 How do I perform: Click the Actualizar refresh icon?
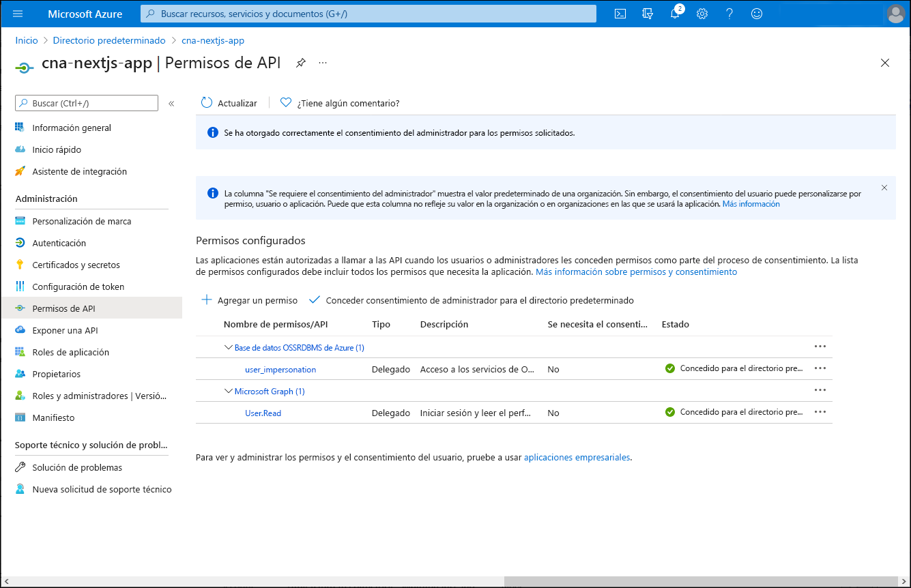pyautogui.click(x=207, y=103)
